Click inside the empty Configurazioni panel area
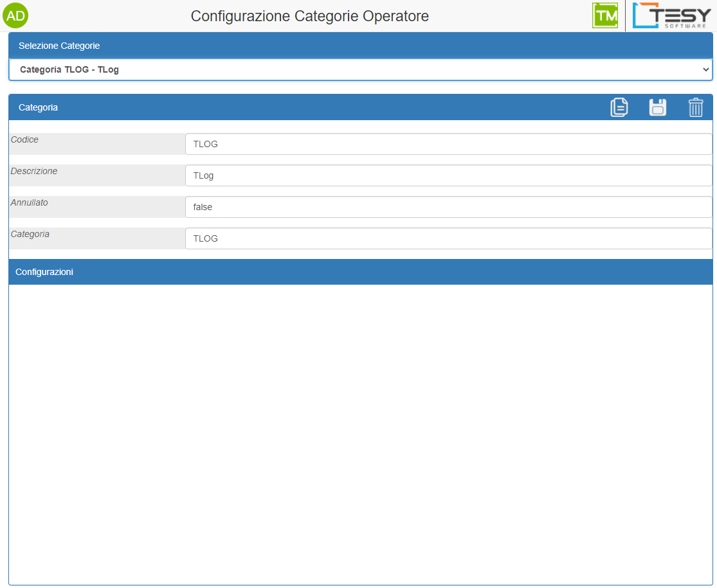 pyautogui.click(x=360, y=434)
